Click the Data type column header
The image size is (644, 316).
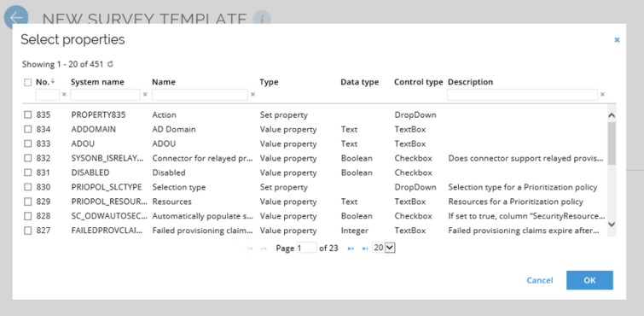(x=359, y=82)
